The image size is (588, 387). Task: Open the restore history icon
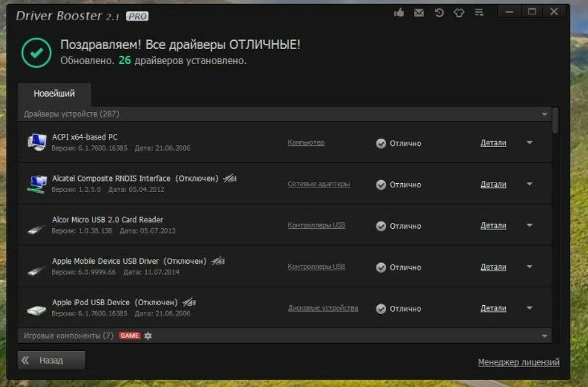(439, 13)
